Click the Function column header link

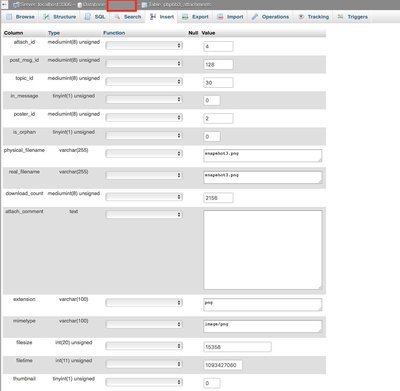[x=114, y=33]
